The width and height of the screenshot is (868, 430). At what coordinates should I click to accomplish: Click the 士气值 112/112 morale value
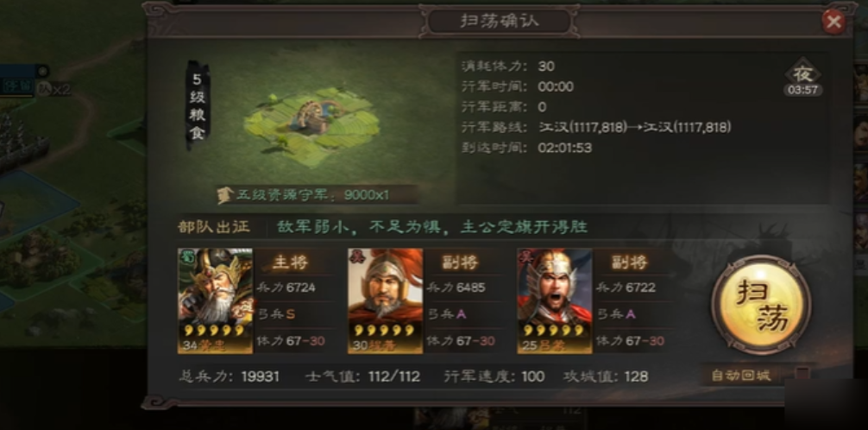tap(393, 376)
